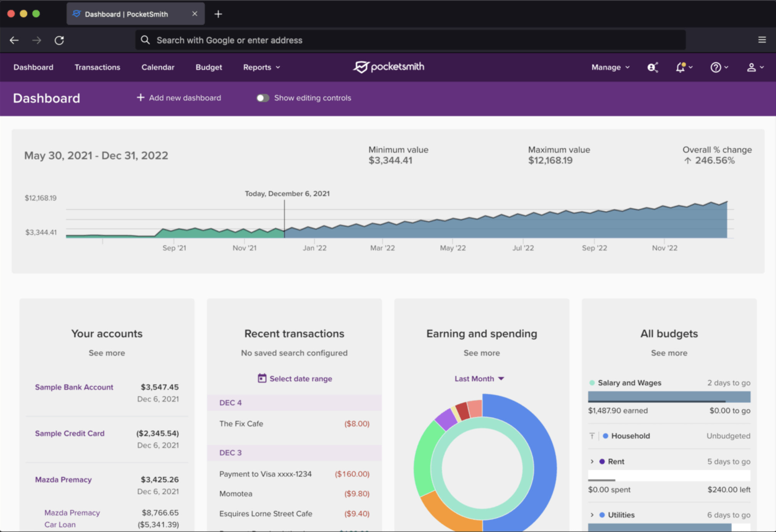This screenshot has width=776, height=532.
Task: Open Sample Bank Account
Action: [x=74, y=387]
